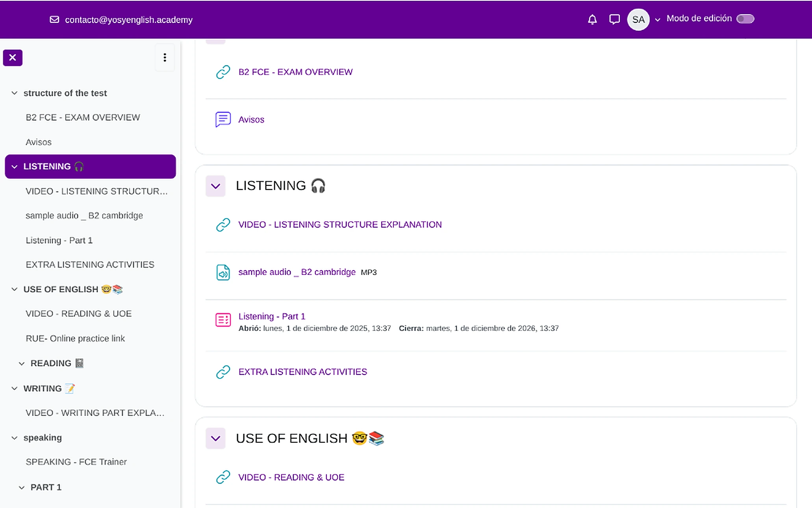Select 'B2 FCE - EXAM OVERVIEW' in sidebar
Viewport: 812px width, 508px height.
[x=83, y=117]
